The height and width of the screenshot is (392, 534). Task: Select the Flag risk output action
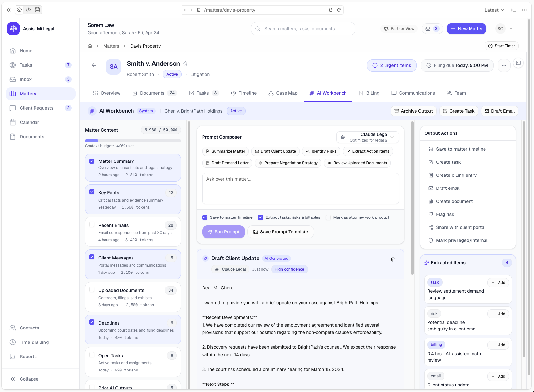tap(445, 214)
